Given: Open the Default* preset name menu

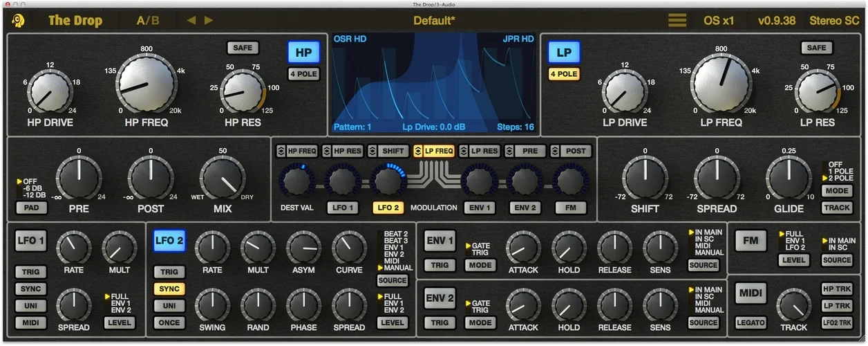Looking at the screenshot, I should [x=434, y=20].
